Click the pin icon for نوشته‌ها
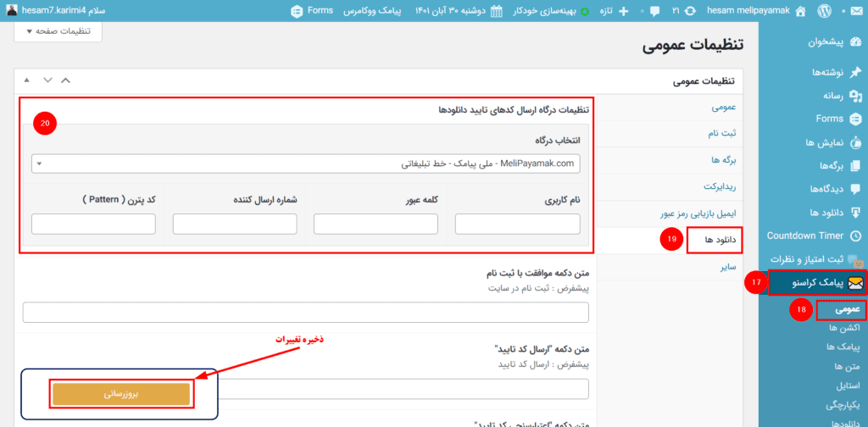 (x=855, y=73)
